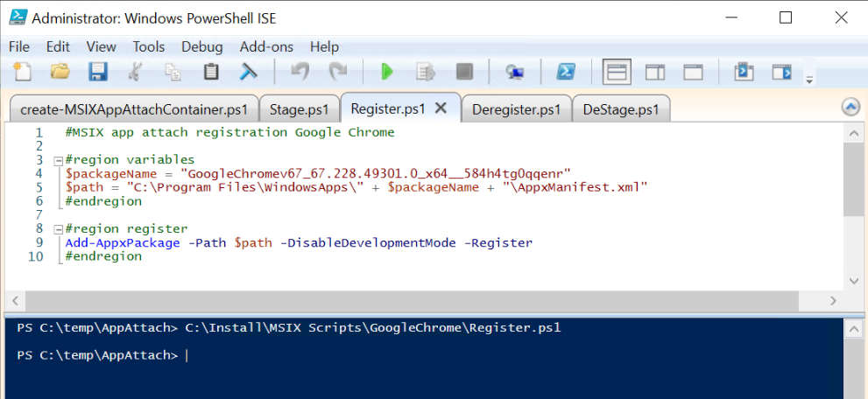Open the Tools menu

pyautogui.click(x=149, y=47)
